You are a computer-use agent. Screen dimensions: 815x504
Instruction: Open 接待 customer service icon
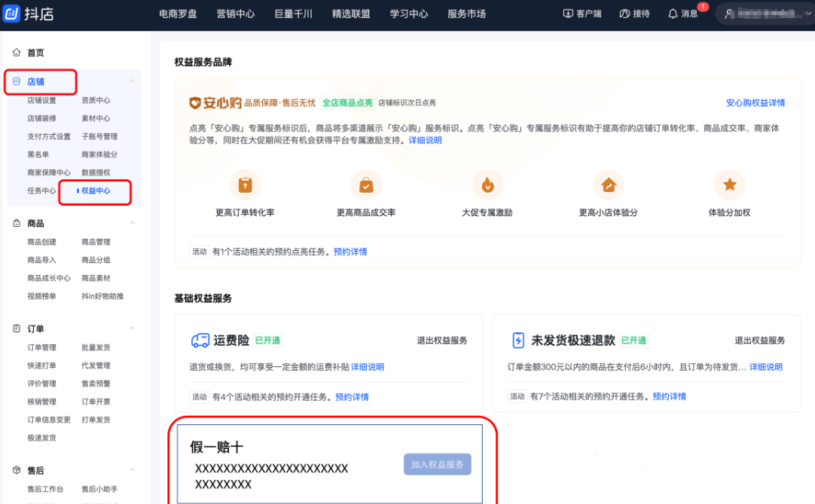pyautogui.click(x=624, y=14)
